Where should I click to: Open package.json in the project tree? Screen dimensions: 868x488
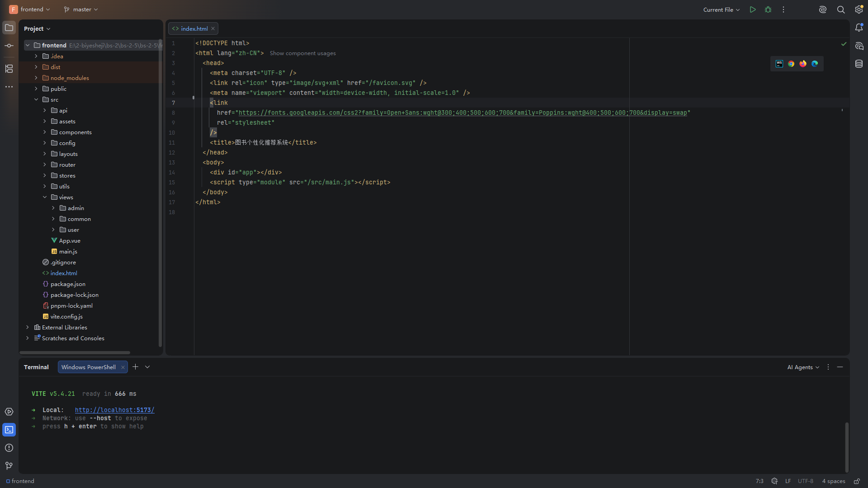click(68, 284)
